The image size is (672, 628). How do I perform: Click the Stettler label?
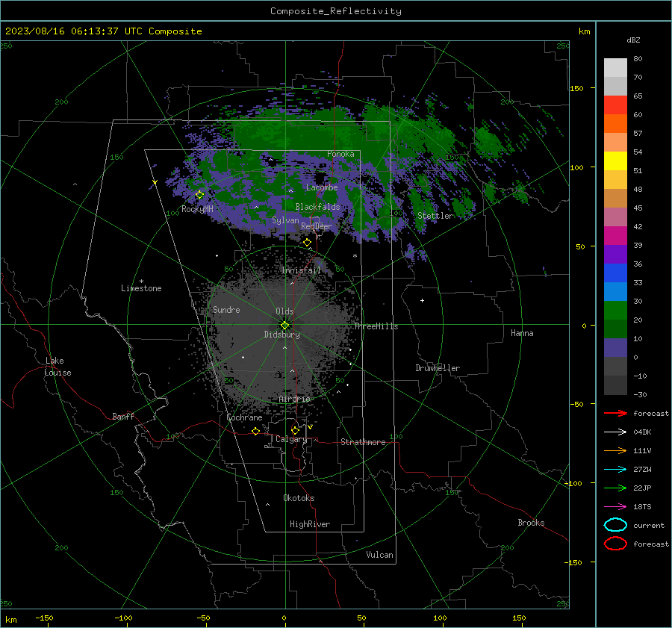[x=435, y=216]
